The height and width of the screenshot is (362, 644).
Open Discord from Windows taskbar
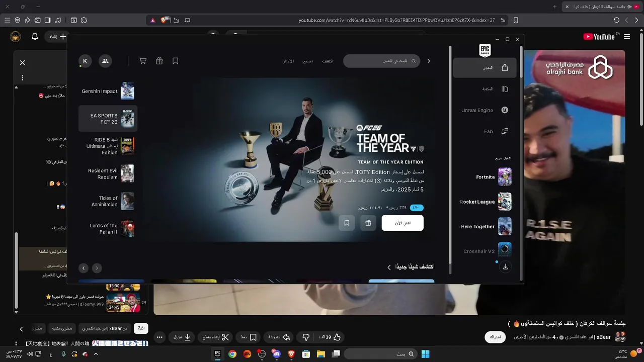pyautogui.click(x=276, y=354)
